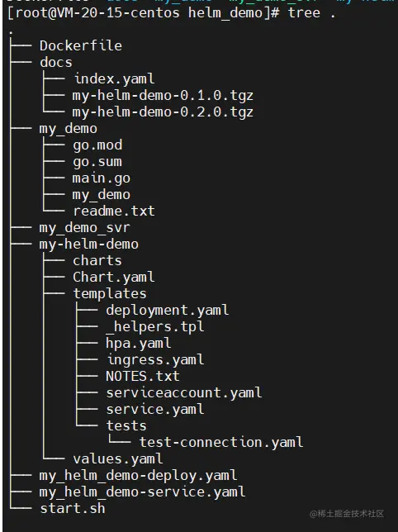Select test-connection.yaml under tests

pyautogui.click(x=221, y=443)
